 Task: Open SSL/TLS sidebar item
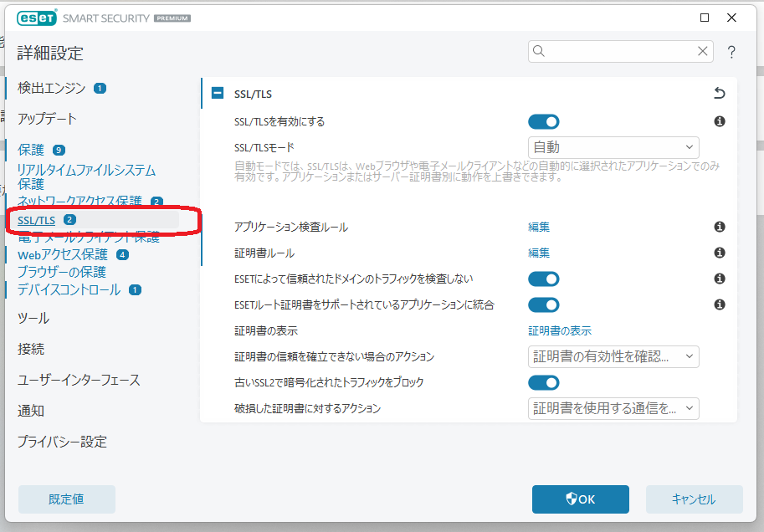tap(37, 220)
